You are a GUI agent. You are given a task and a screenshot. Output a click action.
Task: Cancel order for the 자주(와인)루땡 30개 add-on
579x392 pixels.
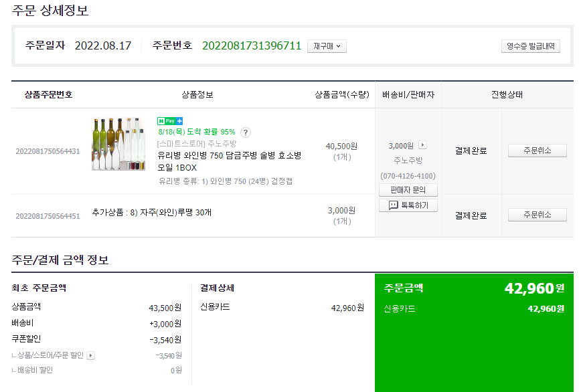pos(537,215)
